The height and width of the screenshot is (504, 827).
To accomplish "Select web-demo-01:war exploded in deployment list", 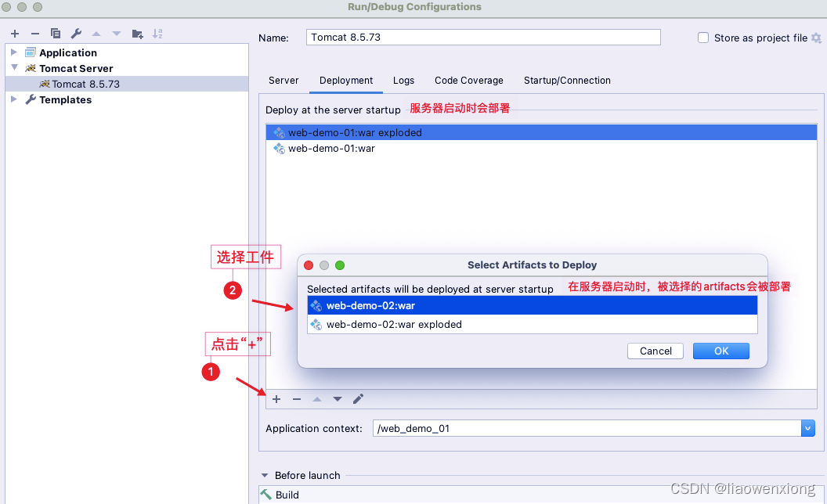I will pyautogui.click(x=542, y=132).
